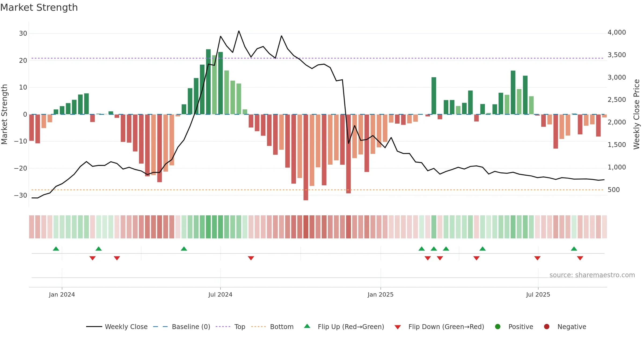Image resolution: width=644 pixels, height=362 pixels.
Task: Toggle the Baseline (0) legend entry
Action: [182, 327]
